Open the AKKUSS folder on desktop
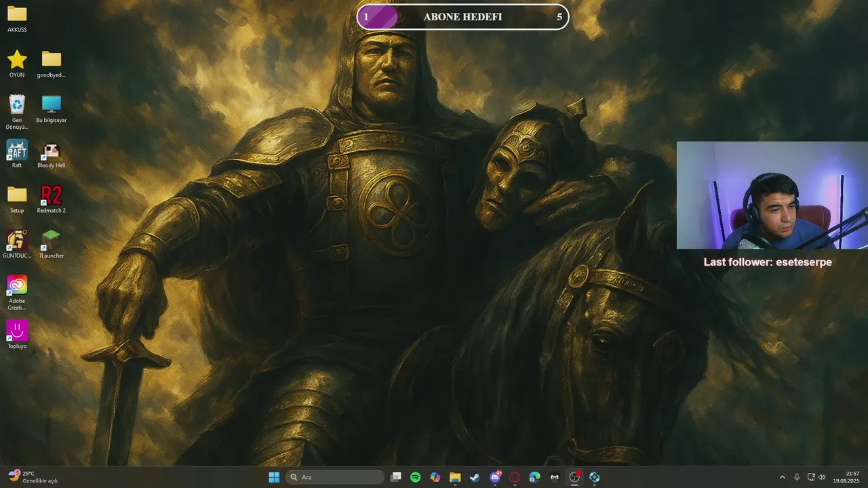Screen dimensions: 868x488 (x=17, y=19)
